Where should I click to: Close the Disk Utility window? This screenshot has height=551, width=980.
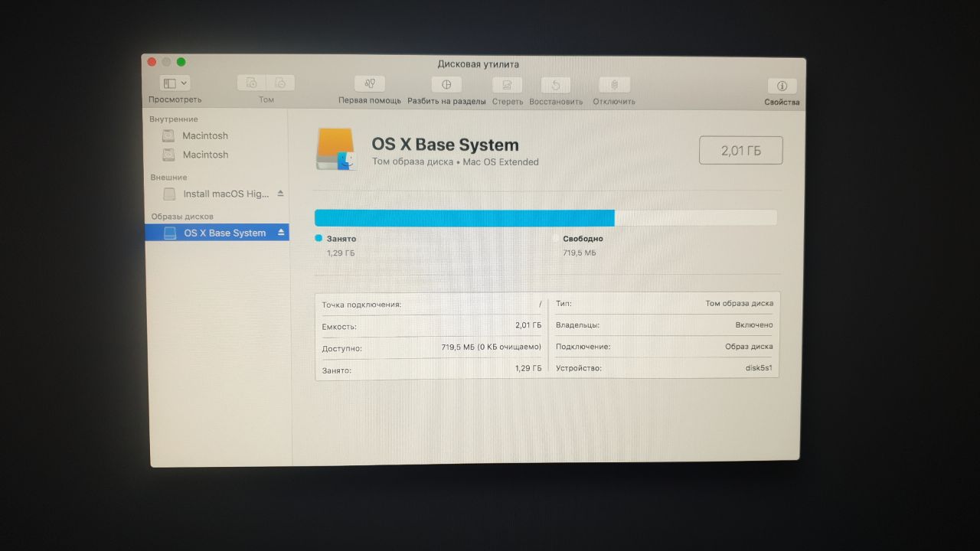(152, 62)
